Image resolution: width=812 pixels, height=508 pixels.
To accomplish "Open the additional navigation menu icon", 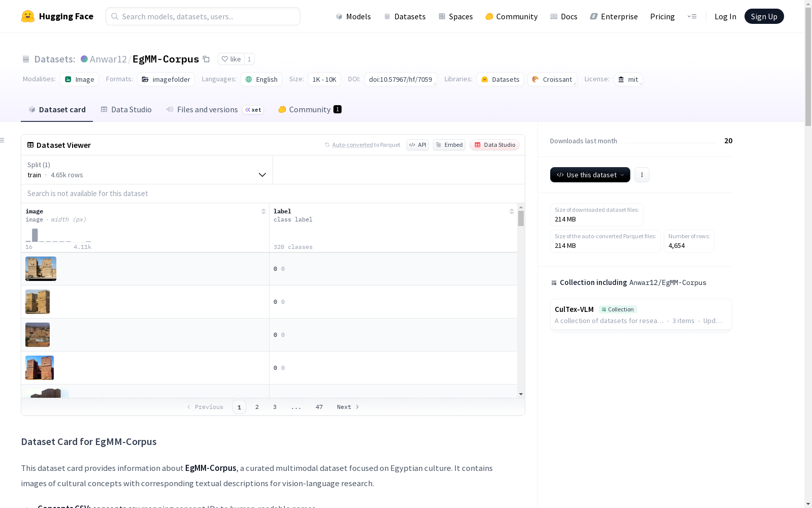I will (692, 16).
